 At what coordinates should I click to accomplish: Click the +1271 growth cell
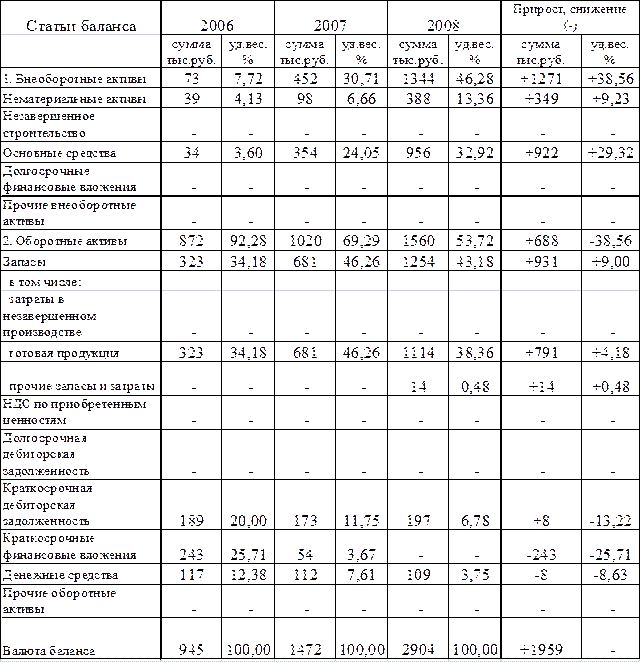[x=541, y=78]
